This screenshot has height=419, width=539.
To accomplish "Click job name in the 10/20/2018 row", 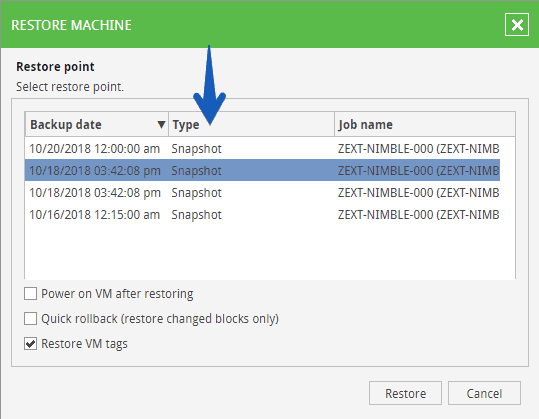I will click(x=418, y=148).
